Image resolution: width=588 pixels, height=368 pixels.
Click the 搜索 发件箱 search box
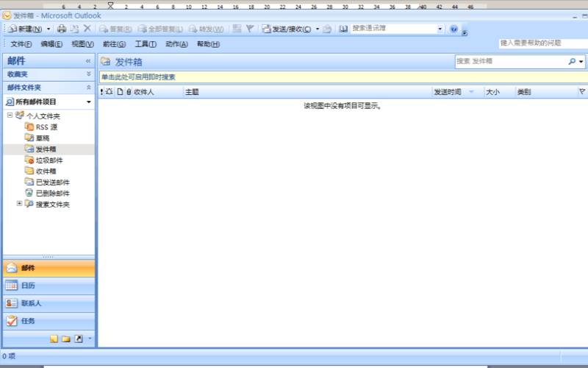[x=511, y=61]
